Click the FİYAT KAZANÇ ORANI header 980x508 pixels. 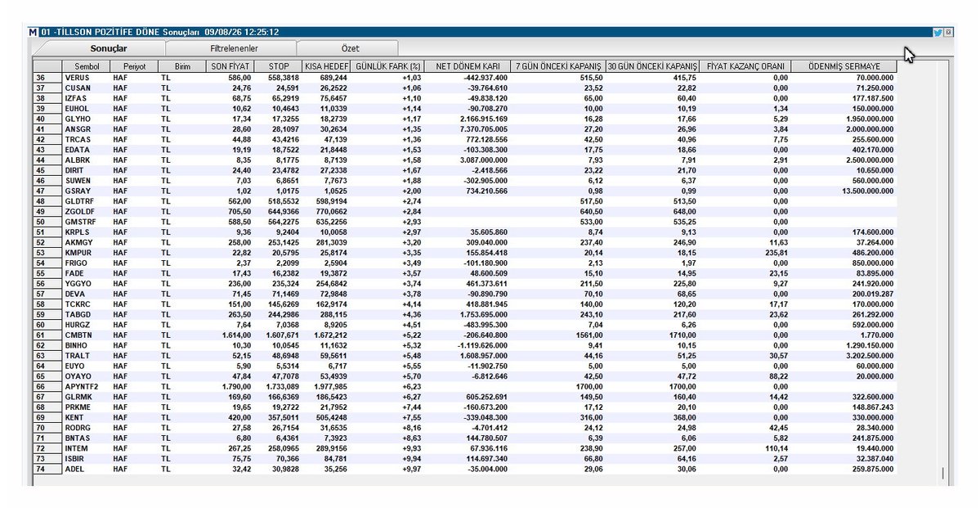[745, 66]
